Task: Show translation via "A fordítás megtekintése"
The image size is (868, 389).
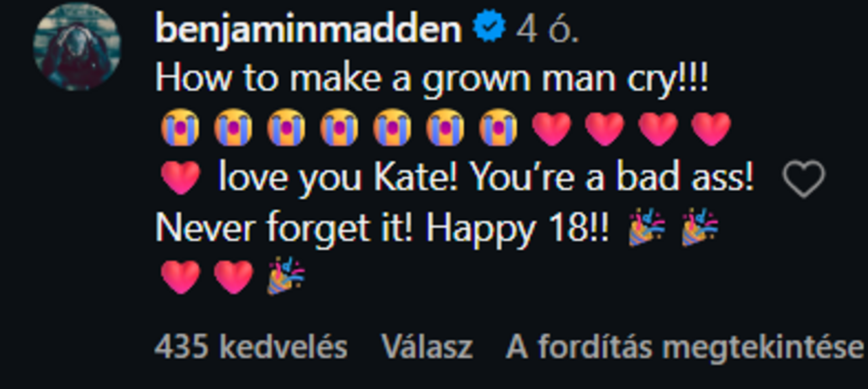Action: [684, 347]
